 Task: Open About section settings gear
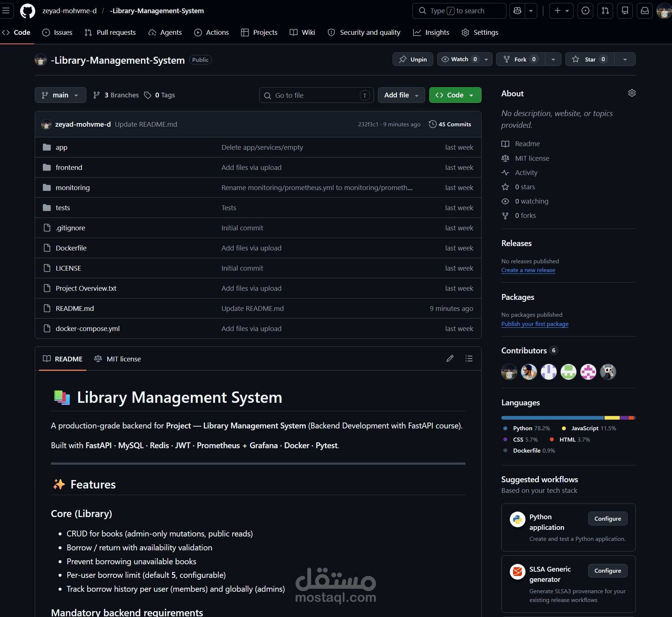[632, 93]
